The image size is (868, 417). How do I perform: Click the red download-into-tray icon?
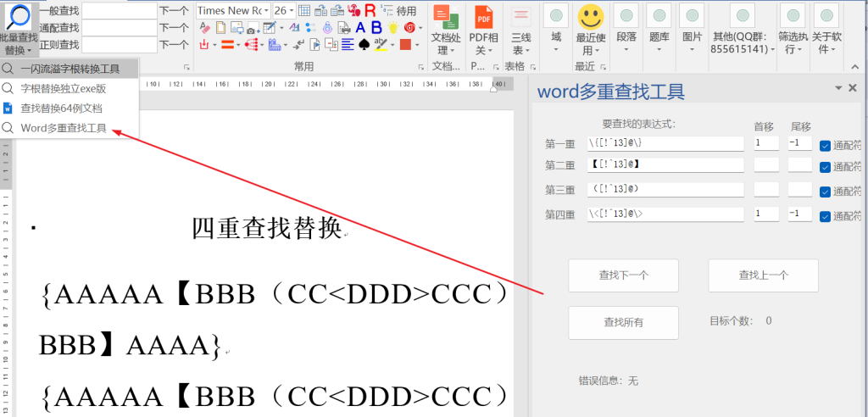(x=203, y=44)
